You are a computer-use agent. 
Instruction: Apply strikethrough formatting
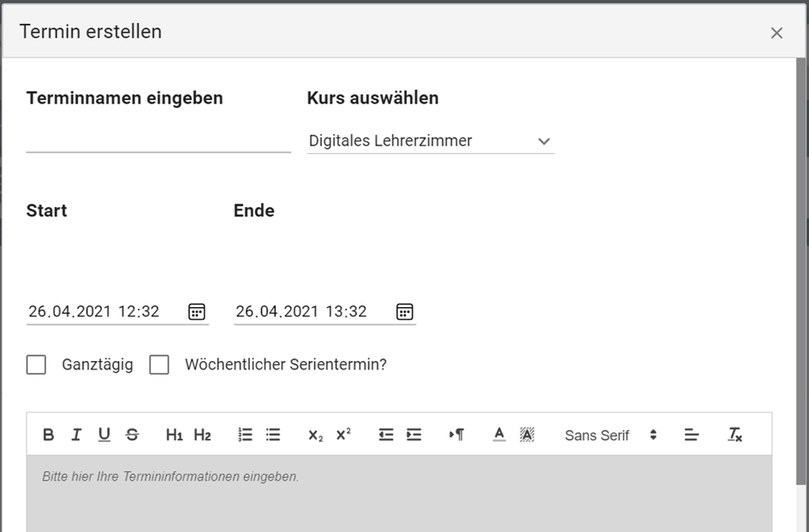coord(132,435)
